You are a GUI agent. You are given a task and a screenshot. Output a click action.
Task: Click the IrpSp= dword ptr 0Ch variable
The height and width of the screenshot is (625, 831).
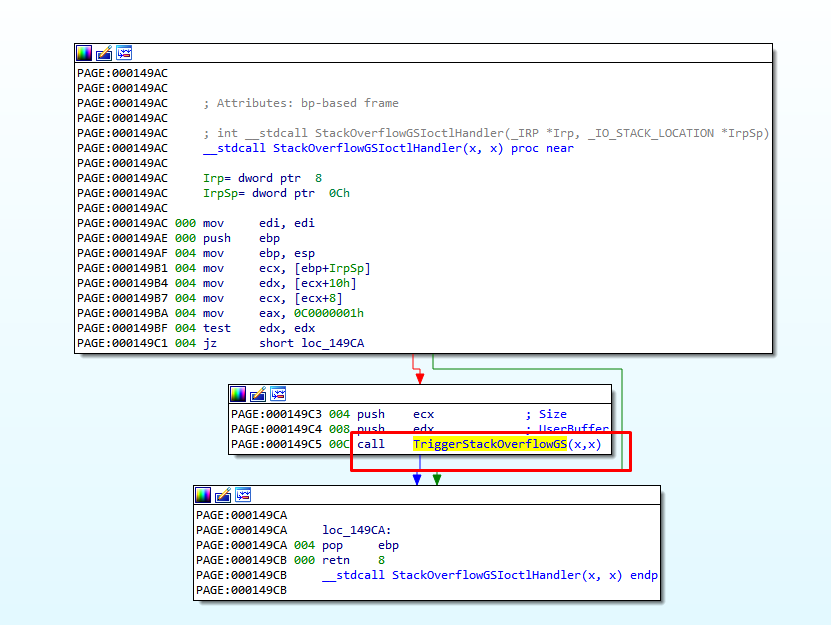click(x=276, y=193)
